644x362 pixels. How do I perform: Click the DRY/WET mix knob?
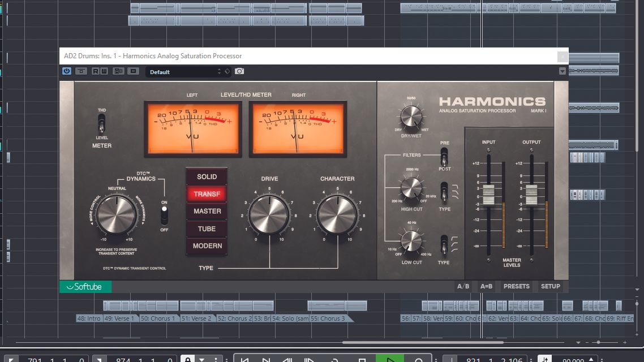tap(411, 117)
